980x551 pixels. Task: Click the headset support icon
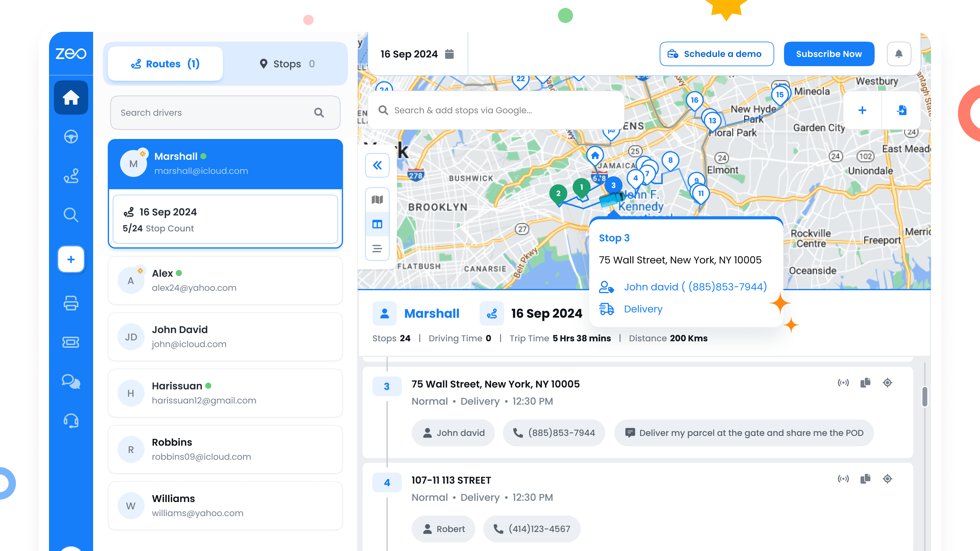(71, 421)
